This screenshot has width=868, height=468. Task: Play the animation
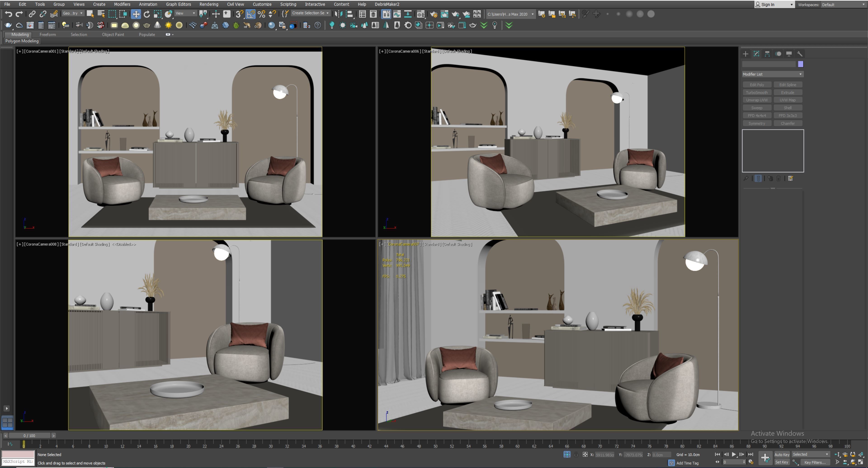[734, 454]
